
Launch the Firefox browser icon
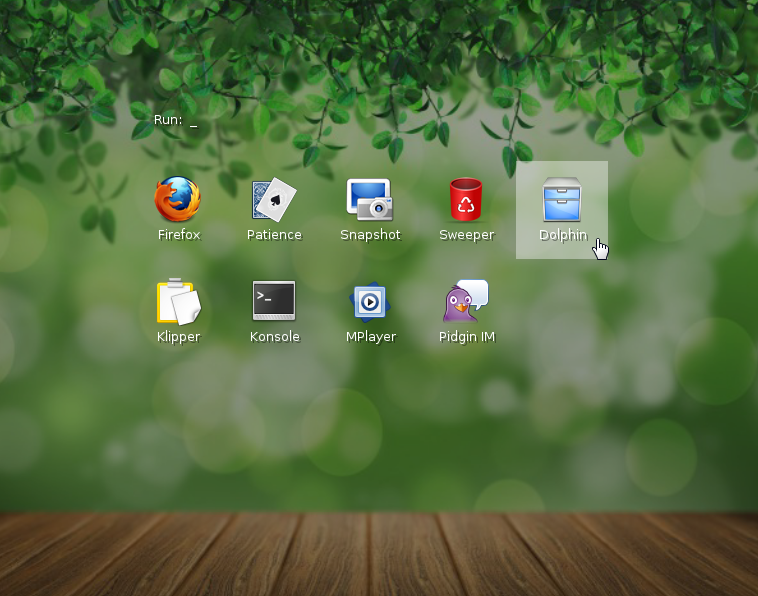click(178, 199)
